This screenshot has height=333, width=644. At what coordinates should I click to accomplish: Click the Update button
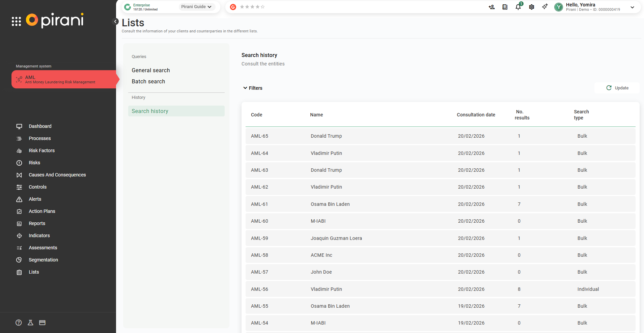pos(617,88)
